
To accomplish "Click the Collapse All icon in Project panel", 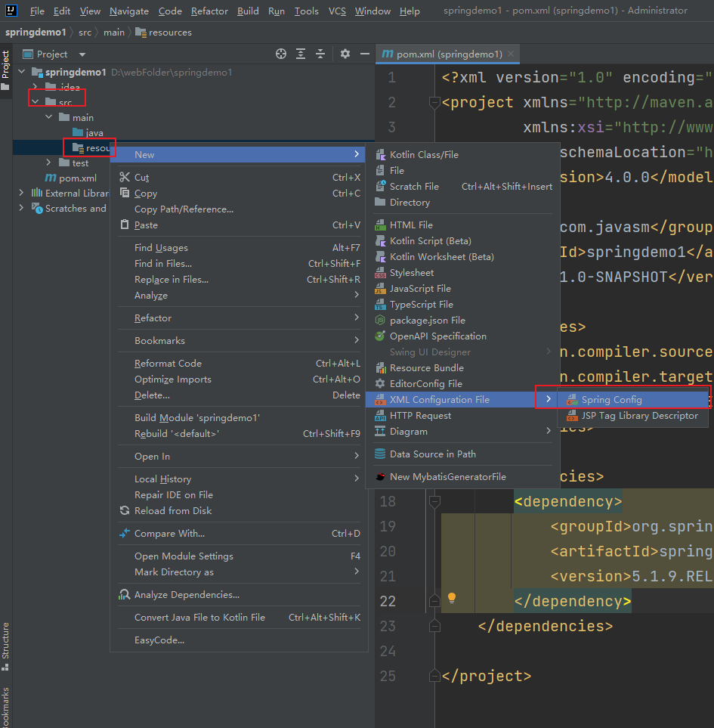I will 320,54.
